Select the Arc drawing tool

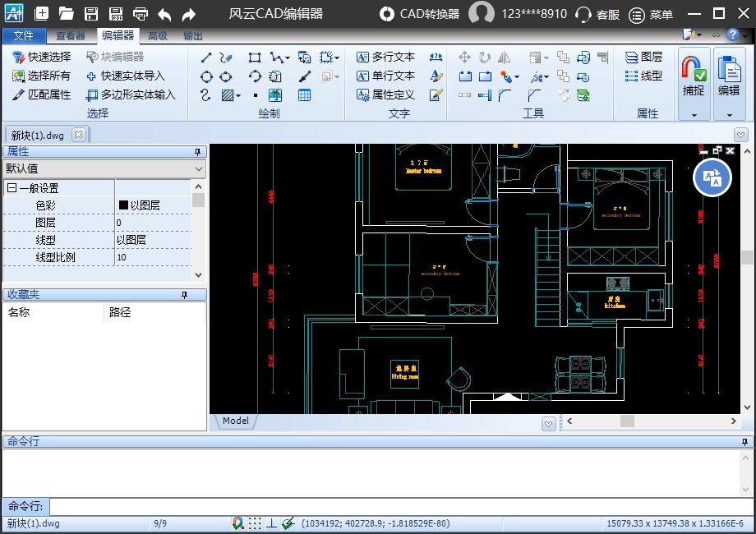pos(255,76)
